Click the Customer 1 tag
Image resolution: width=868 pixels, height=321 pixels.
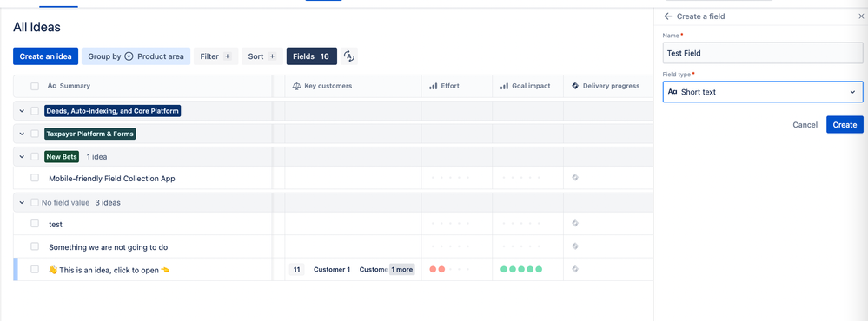(x=332, y=270)
